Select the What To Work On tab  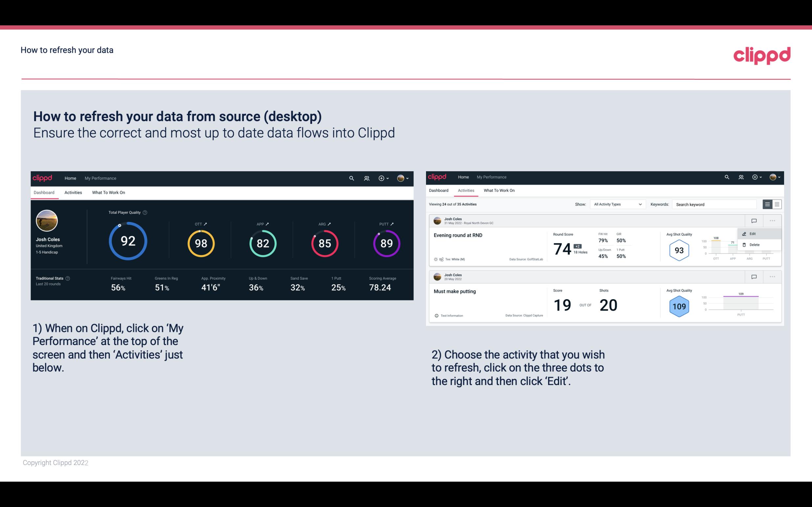(x=109, y=192)
